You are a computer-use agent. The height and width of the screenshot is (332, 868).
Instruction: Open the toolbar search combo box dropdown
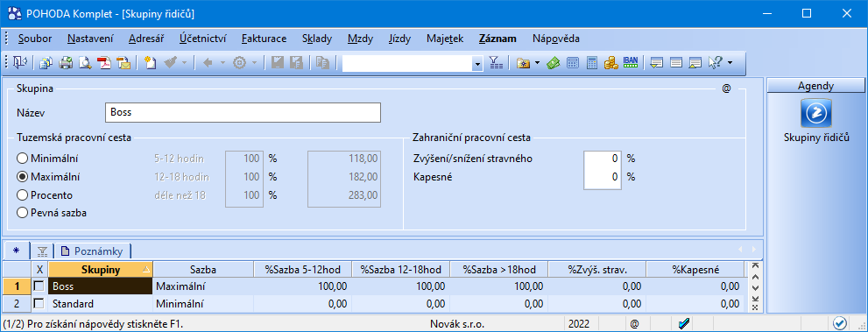[477, 64]
